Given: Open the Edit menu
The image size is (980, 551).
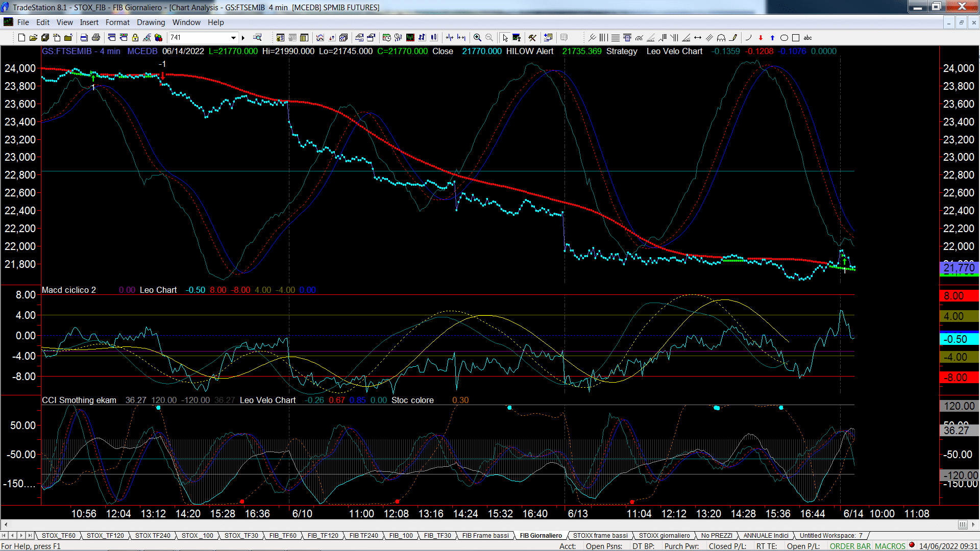Looking at the screenshot, I should point(43,22).
